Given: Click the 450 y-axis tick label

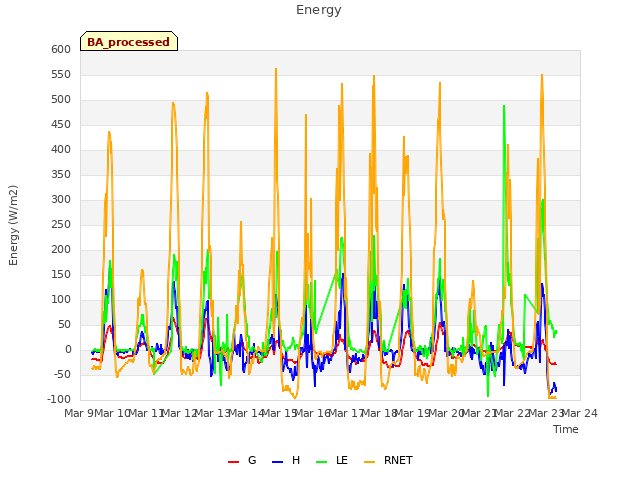Looking at the screenshot, I should pos(61,124).
